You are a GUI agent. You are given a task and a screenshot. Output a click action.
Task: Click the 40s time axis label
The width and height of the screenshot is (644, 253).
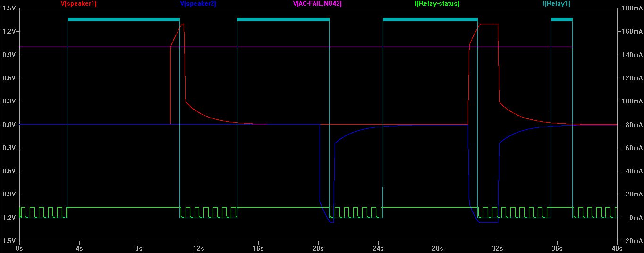tap(617, 248)
